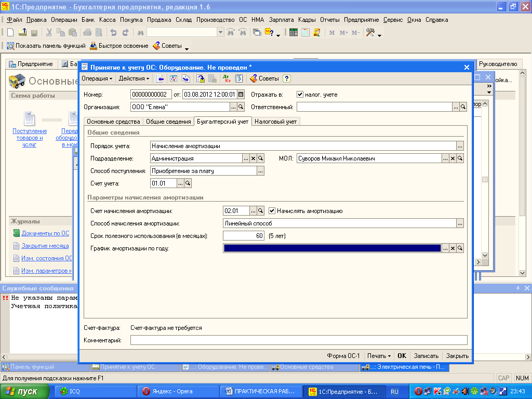Toggle the Начислять амортизацию checkbox

pyautogui.click(x=272, y=211)
